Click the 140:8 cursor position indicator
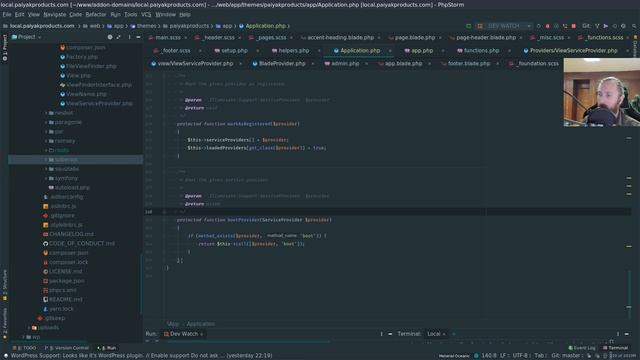This screenshot has width=640, height=360. (489, 356)
